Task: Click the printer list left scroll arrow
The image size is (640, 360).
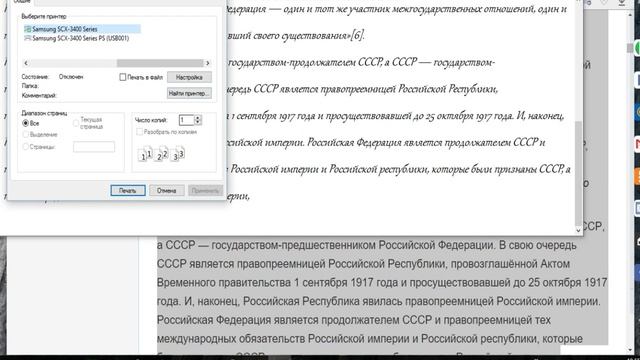Action: pyautogui.click(x=26, y=63)
